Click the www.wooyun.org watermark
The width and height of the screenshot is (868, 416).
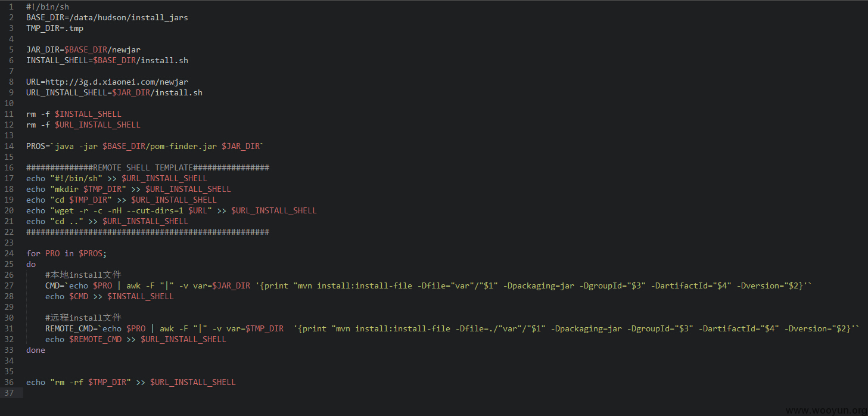[826, 410]
